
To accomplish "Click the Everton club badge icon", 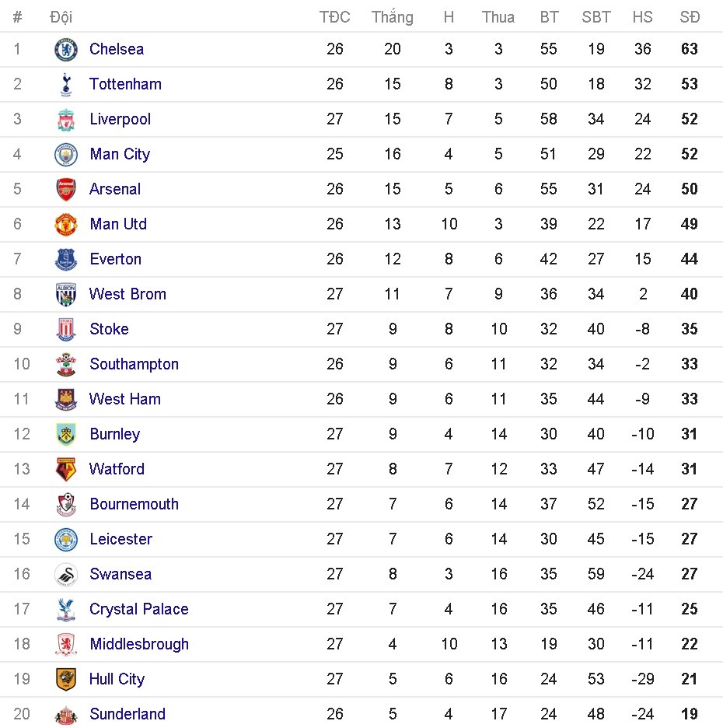I will tap(66, 260).
